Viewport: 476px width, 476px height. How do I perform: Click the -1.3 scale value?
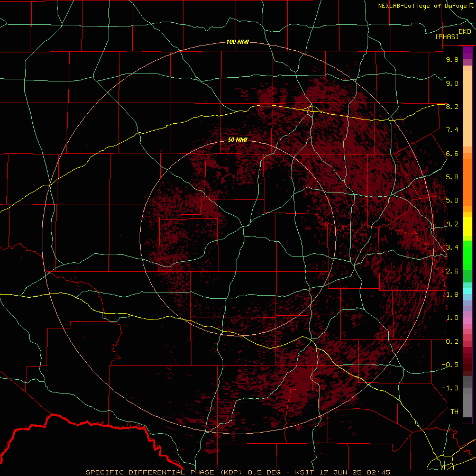tap(450, 388)
